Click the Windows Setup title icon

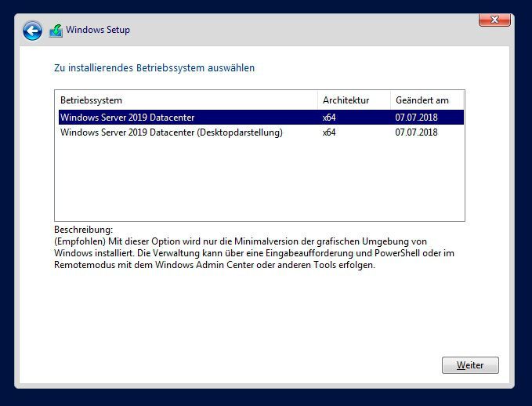point(56,31)
